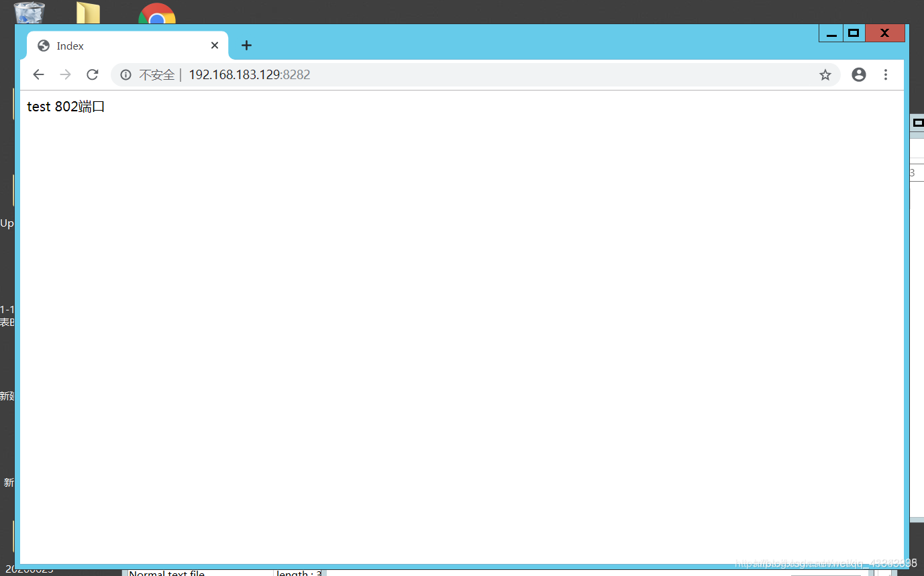
Task: Minimize the Chrome window
Action: (831, 33)
